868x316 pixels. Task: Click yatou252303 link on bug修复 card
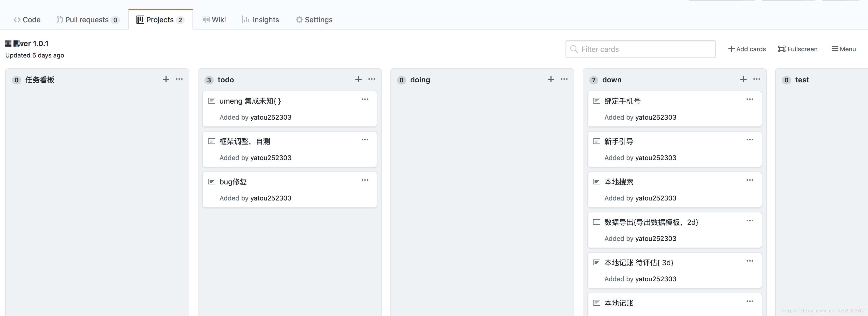click(271, 198)
